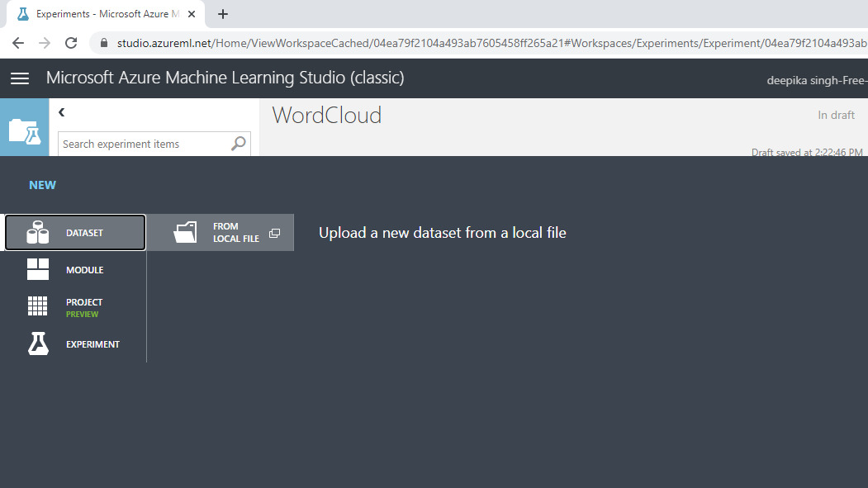Screen dimensions: 868x488
Task: Click the browser back arrow
Action: 18,43
